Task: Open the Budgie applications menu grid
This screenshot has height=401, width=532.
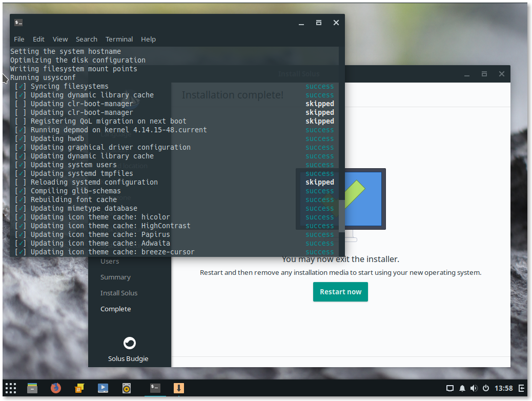Action: pos(11,388)
